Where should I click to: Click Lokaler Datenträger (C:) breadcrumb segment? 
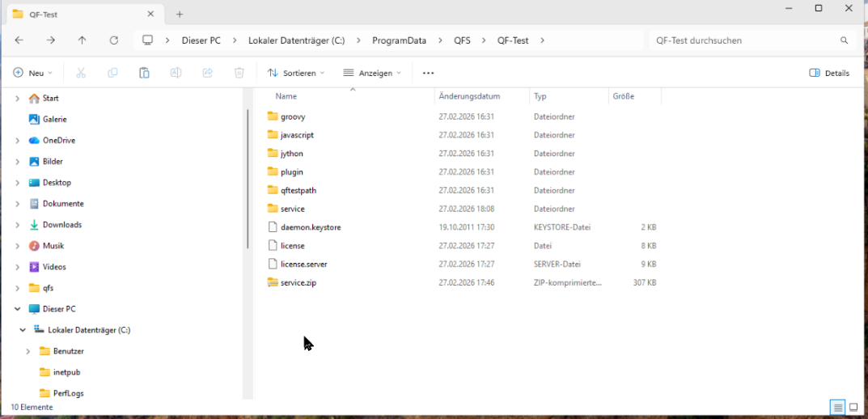pos(297,40)
